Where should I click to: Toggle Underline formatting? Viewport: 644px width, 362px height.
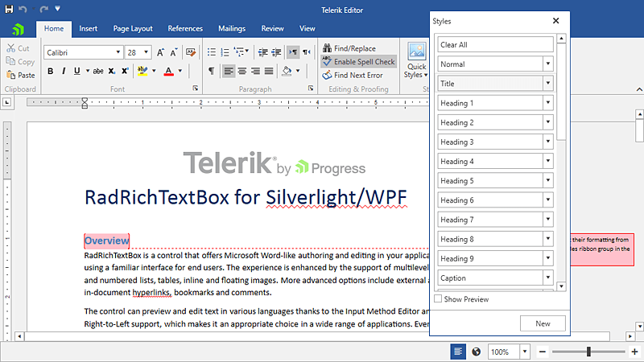tap(76, 71)
